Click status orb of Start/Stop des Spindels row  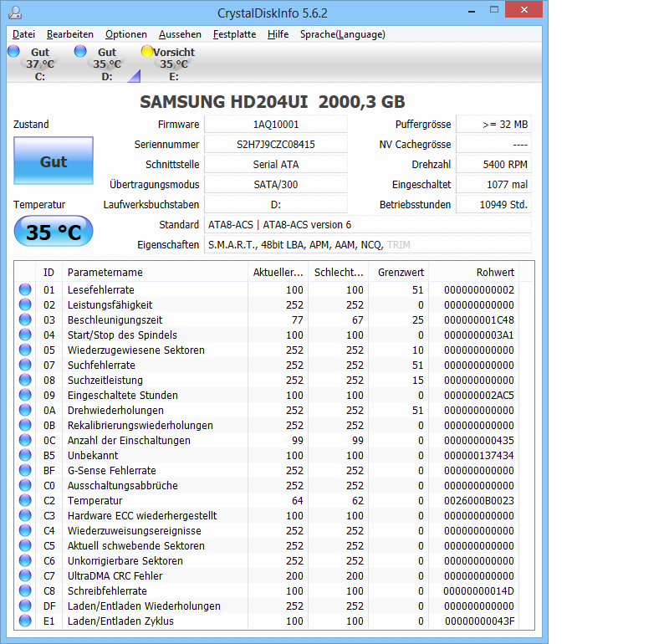point(25,335)
